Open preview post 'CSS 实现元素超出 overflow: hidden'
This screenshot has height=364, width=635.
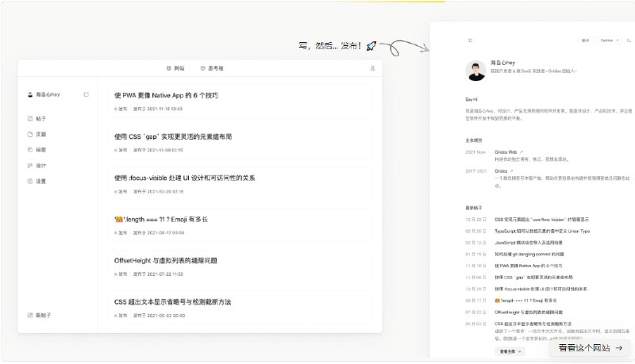541,220
